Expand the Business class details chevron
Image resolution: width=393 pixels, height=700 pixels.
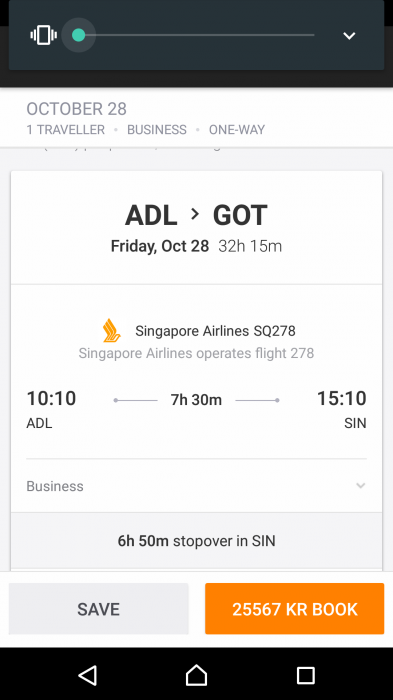tap(360, 486)
